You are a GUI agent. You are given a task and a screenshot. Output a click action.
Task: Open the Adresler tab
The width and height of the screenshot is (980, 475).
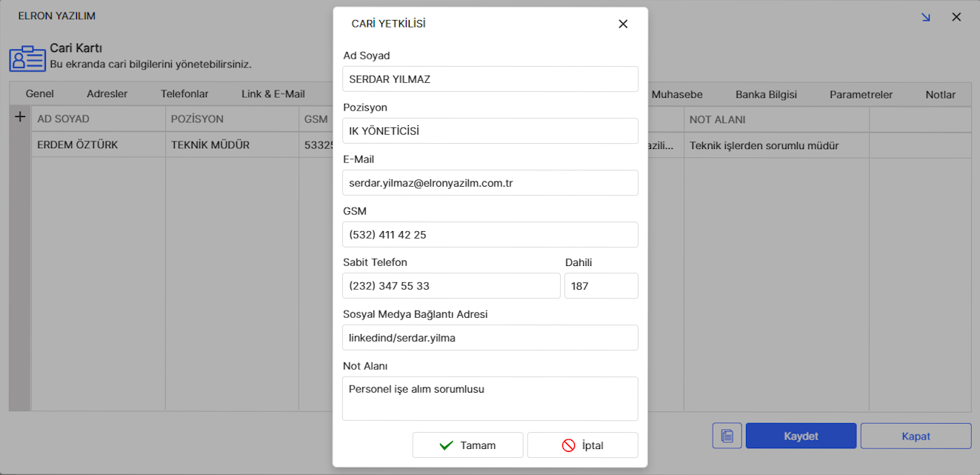tap(107, 94)
